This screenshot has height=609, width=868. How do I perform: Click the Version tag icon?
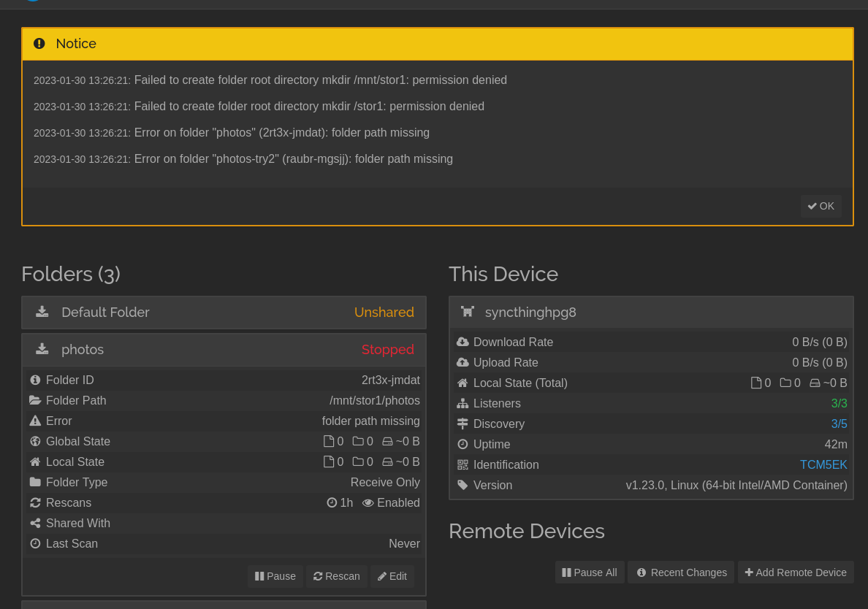tap(462, 486)
